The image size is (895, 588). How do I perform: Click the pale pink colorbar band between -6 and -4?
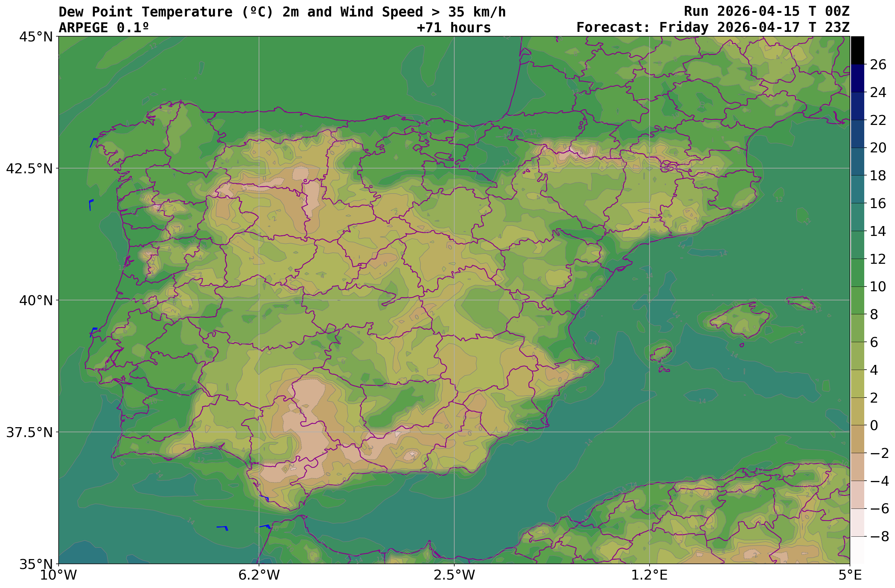point(857,494)
